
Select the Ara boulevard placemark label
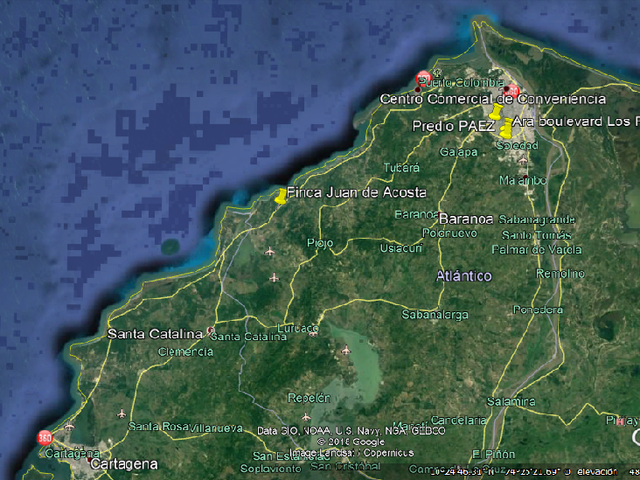(x=576, y=121)
